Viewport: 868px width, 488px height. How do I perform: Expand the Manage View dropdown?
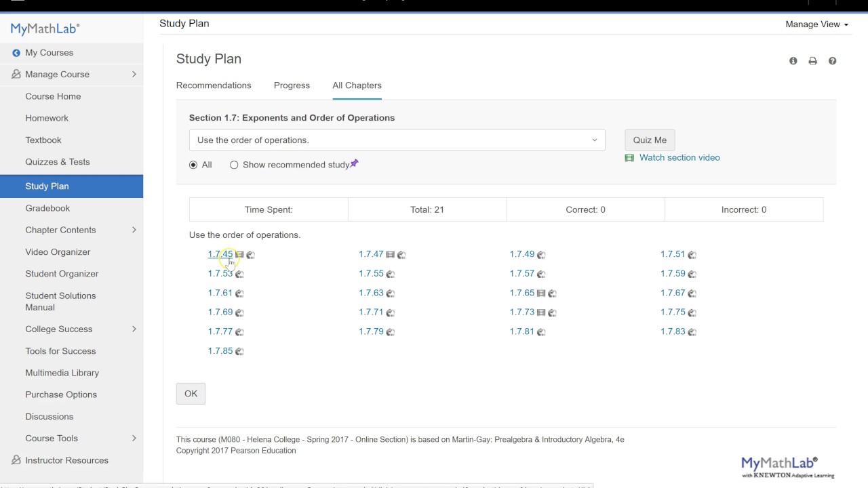pos(816,24)
